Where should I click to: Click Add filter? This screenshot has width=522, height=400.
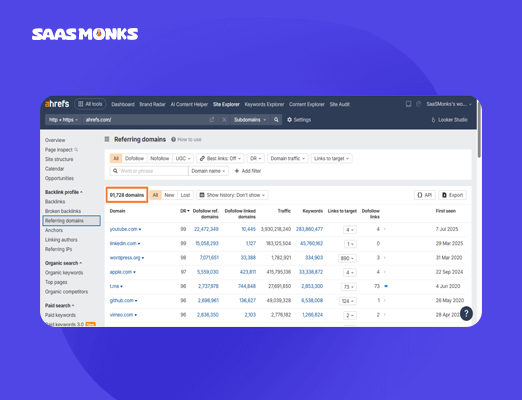(x=248, y=171)
